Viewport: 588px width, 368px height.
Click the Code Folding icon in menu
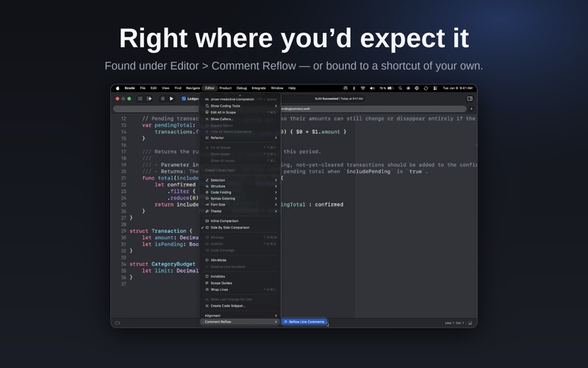(207, 192)
